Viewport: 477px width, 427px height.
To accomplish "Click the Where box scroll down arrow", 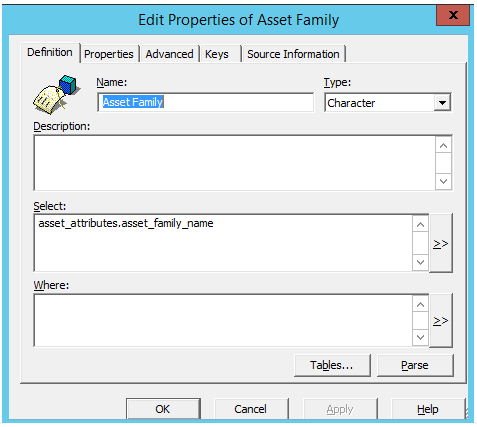I will 420,337.
